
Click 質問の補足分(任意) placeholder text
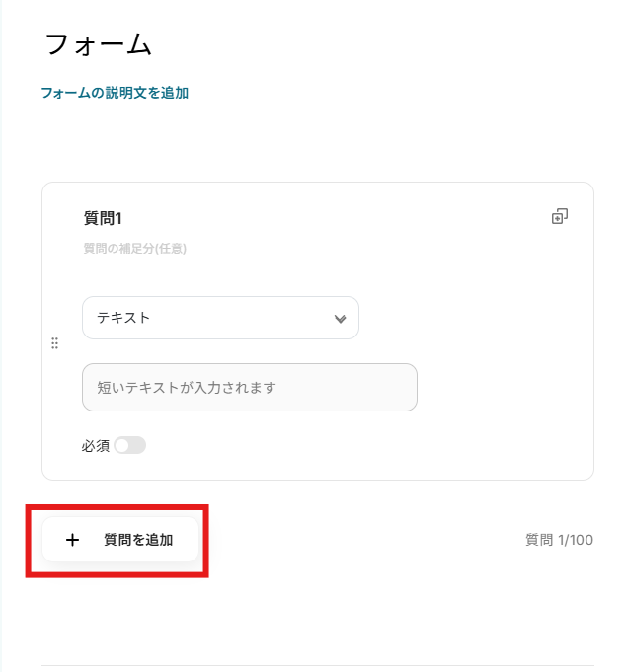135,249
